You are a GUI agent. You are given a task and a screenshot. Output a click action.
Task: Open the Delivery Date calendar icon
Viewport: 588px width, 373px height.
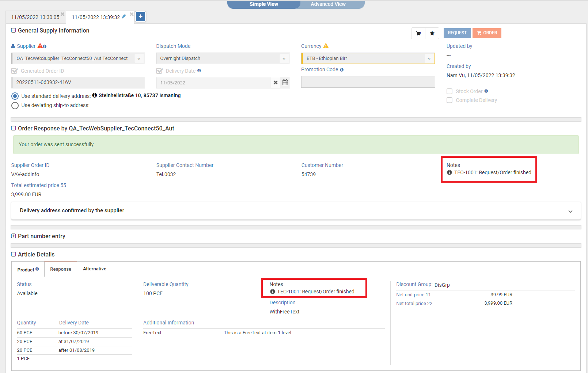(285, 83)
